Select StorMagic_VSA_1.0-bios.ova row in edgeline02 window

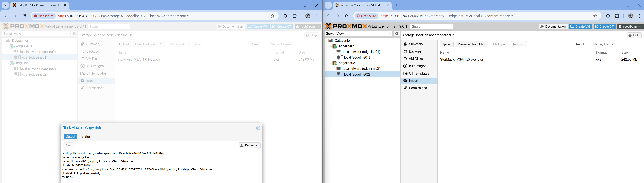(541, 59)
